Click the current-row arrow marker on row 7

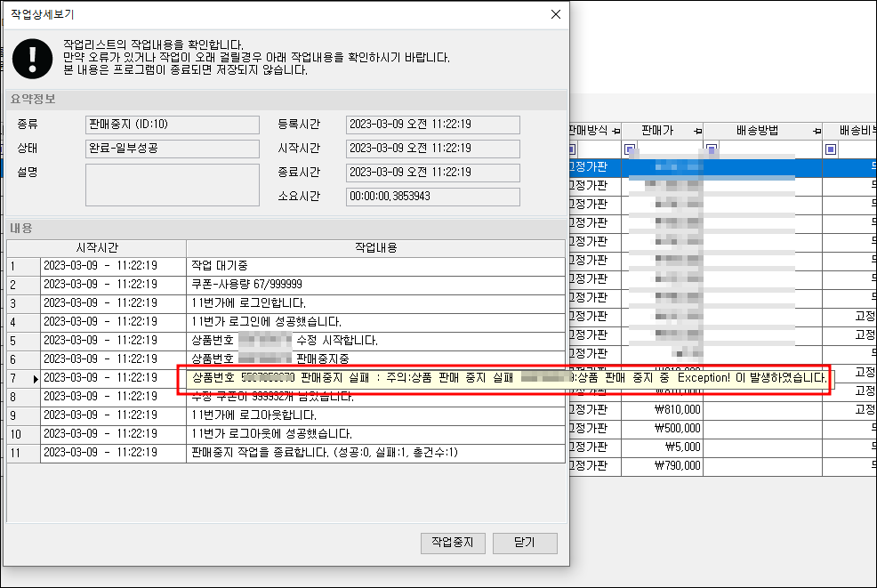pyautogui.click(x=36, y=379)
